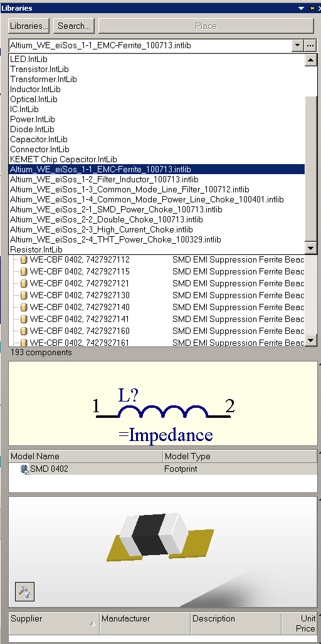Click the Search... button
Image resolution: width=321 pixels, height=644 pixels.
(74, 26)
